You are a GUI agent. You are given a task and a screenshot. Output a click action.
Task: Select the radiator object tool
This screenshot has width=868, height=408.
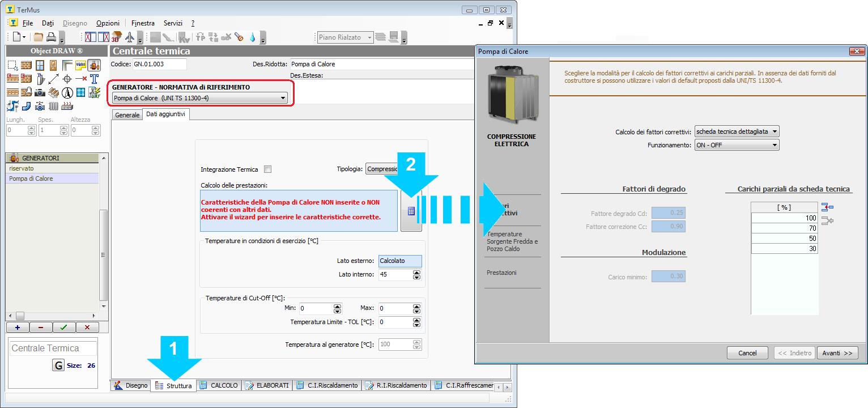coord(53,106)
